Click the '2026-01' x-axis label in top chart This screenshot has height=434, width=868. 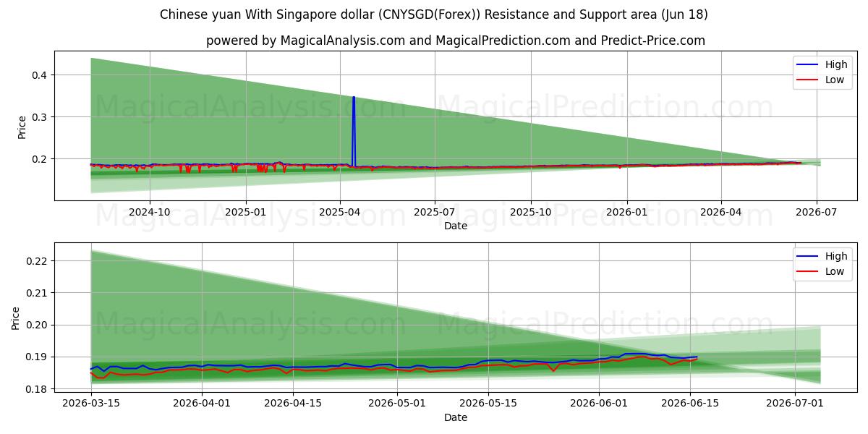626,213
